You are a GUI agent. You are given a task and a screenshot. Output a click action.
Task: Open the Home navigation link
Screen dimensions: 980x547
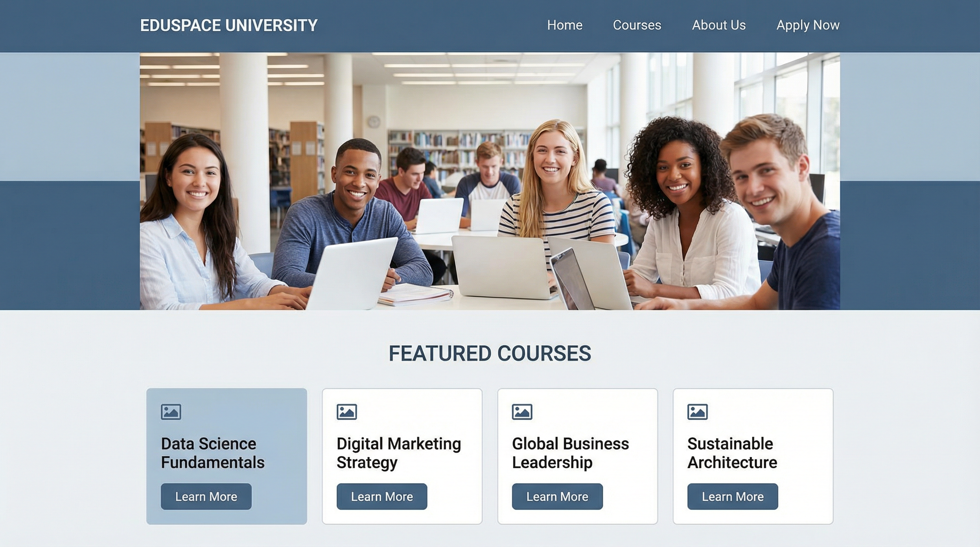564,25
